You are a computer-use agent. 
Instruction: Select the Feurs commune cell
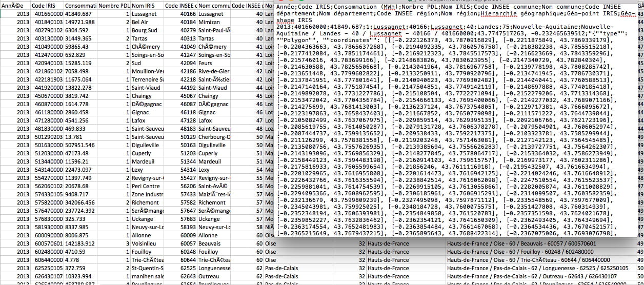214,63
